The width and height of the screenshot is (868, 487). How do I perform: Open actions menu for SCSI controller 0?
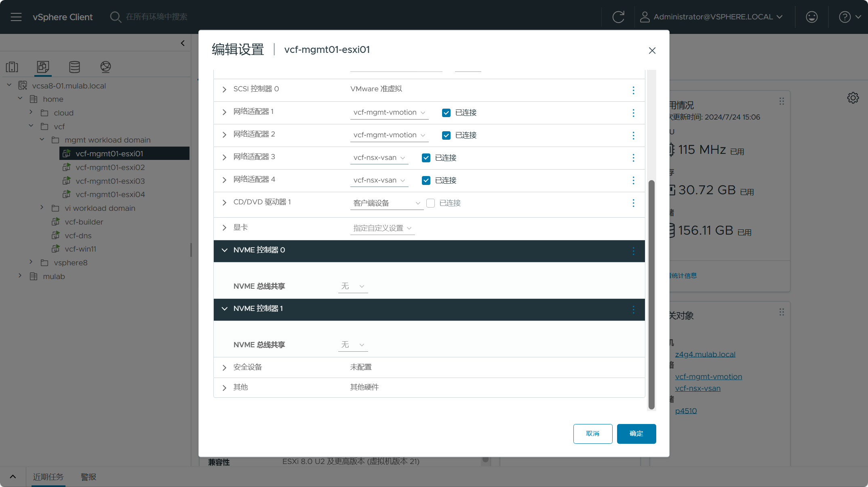point(633,90)
